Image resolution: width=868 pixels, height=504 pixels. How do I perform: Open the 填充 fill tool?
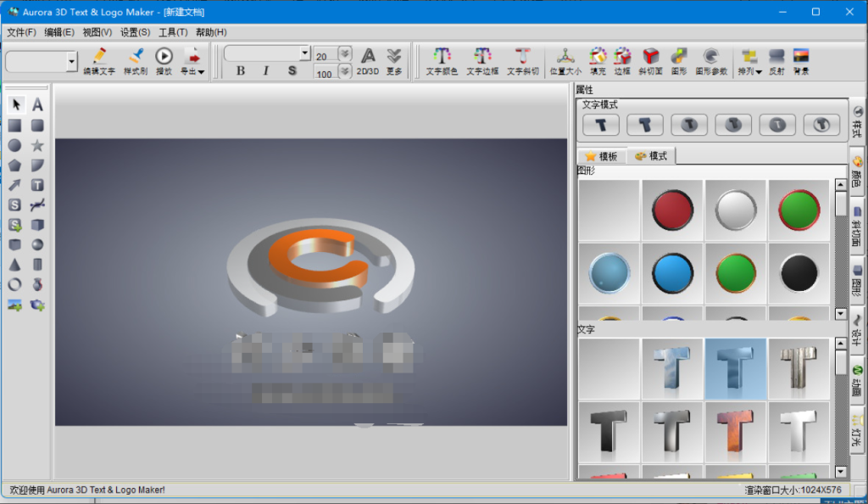pos(598,61)
